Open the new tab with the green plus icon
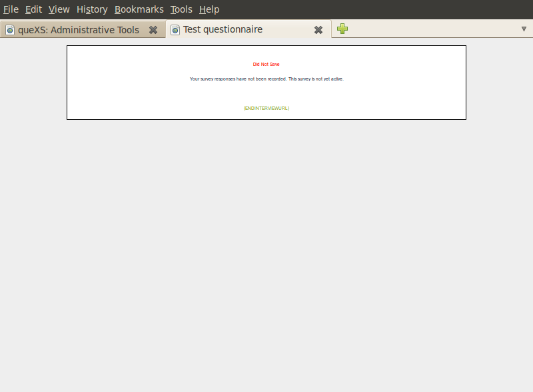 tap(342, 29)
